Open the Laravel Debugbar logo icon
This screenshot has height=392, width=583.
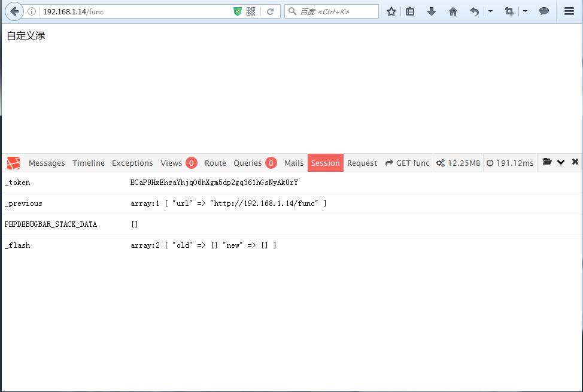13,162
